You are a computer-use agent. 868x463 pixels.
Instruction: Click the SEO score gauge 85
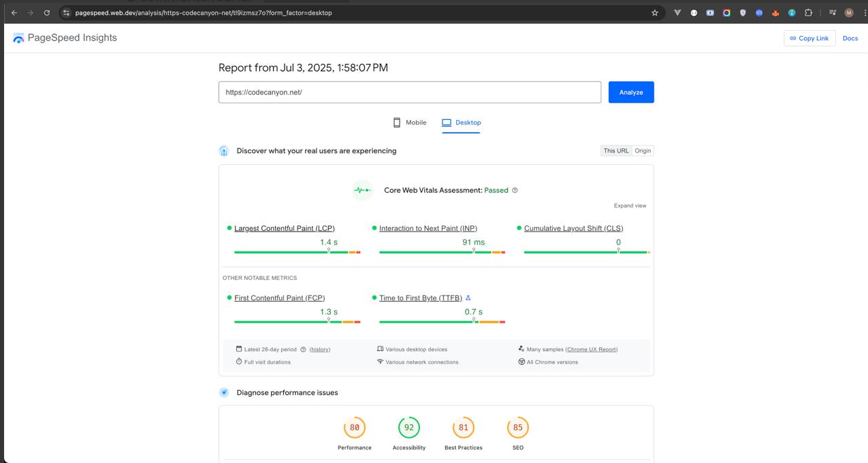518,428
